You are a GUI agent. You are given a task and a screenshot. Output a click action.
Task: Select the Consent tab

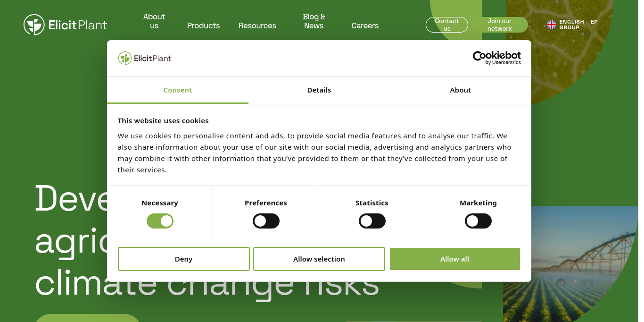[178, 90]
